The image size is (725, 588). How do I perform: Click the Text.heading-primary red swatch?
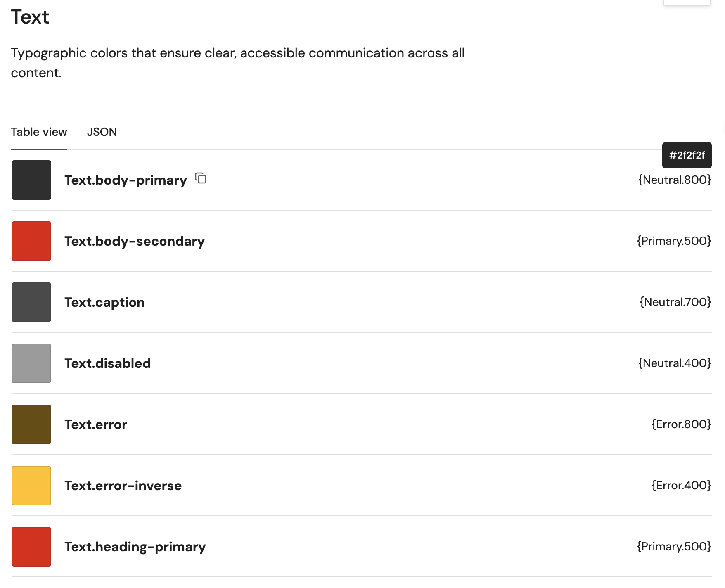coord(31,546)
